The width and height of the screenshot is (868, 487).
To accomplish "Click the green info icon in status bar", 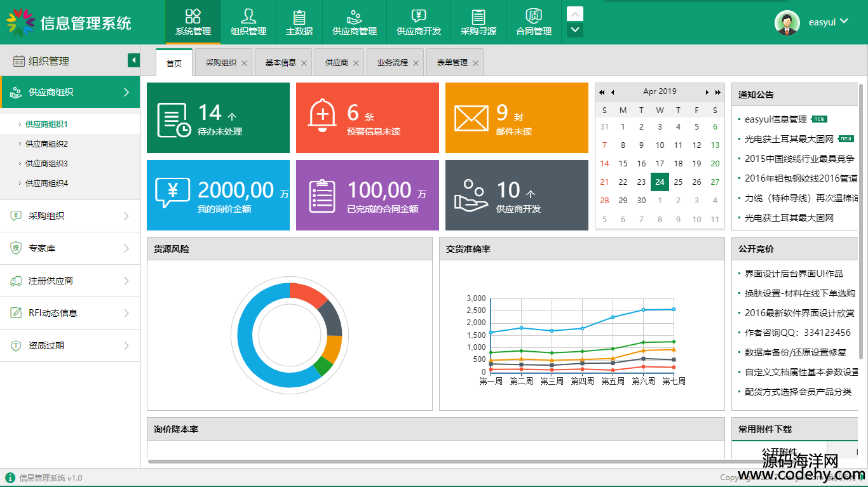I will coord(10,477).
